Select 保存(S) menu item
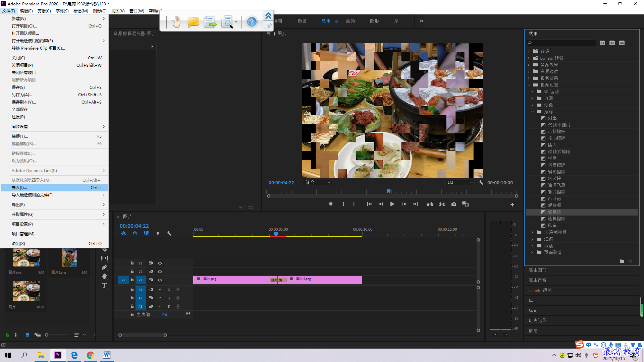 [54, 87]
